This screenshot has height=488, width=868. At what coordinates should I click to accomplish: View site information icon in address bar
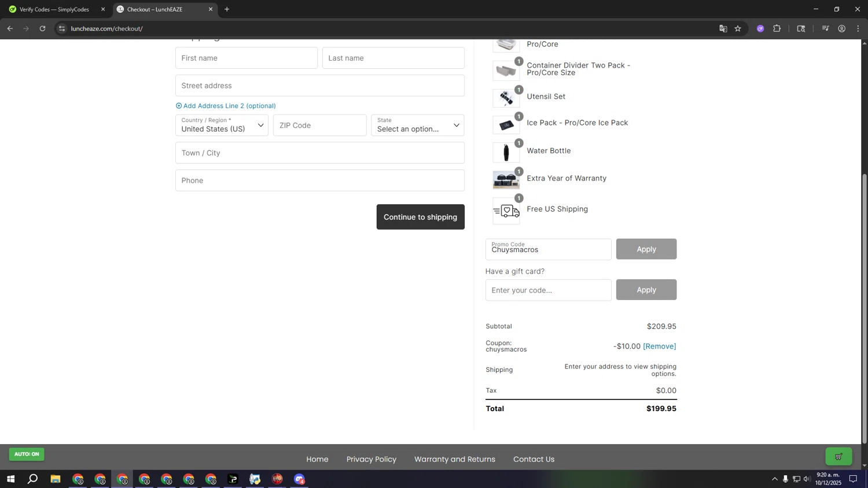pos(62,28)
